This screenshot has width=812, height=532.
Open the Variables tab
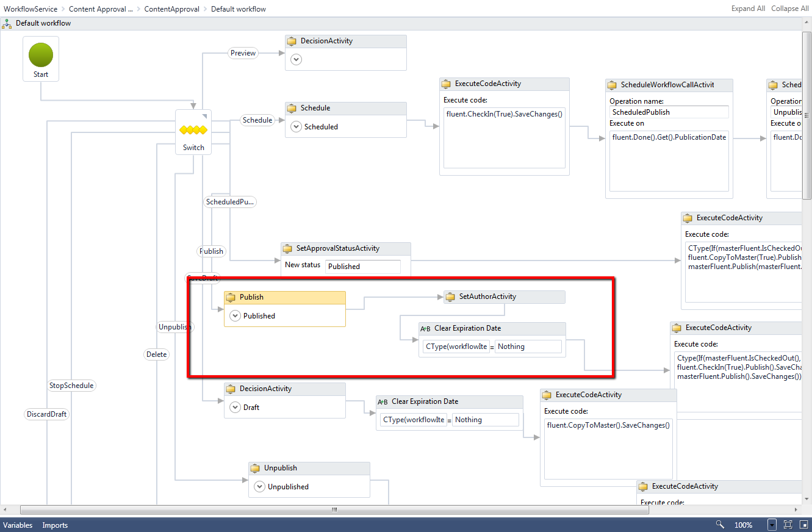coord(18,525)
